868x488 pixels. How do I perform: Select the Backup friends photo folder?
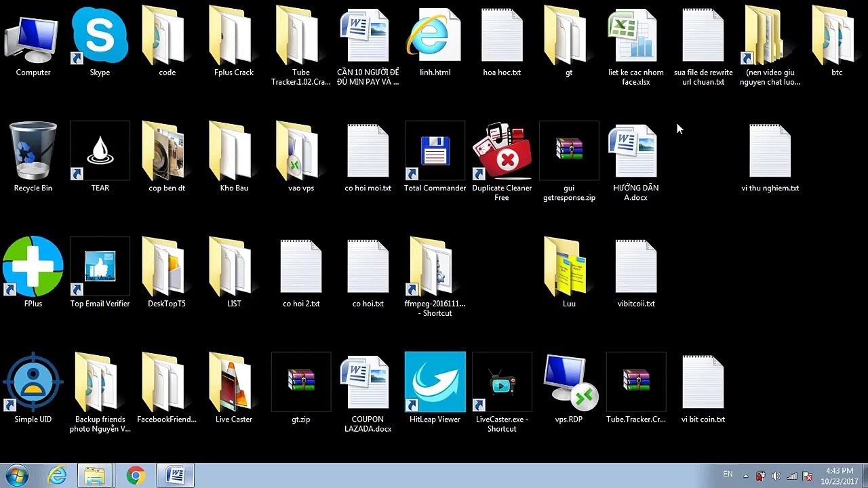tap(100, 393)
